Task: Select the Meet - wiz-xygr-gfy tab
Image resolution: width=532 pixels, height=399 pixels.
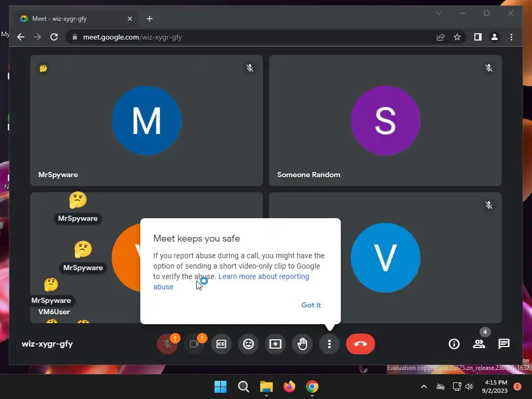Action: click(x=76, y=19)
